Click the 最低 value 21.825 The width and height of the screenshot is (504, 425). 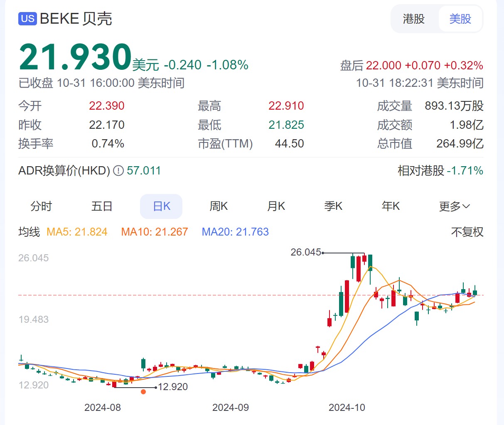pyautogui.click(x=286, y=125)
